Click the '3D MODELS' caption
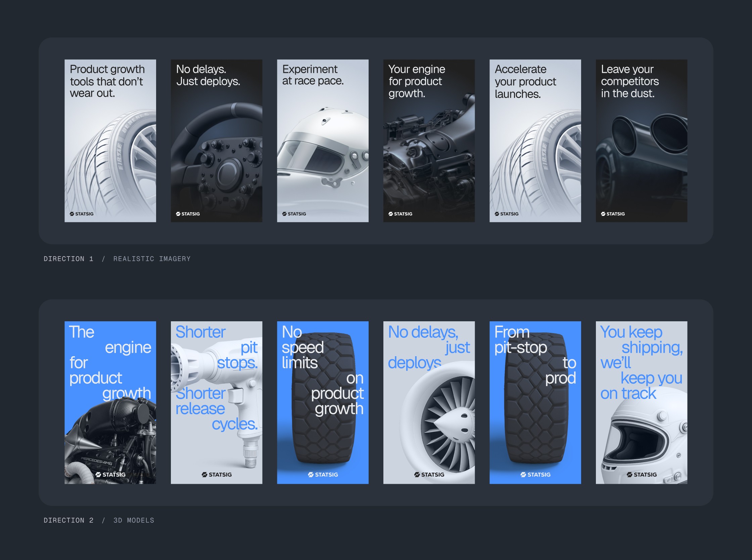The height and width of the screenshot is (560, 752). click(x=134, y=520)
